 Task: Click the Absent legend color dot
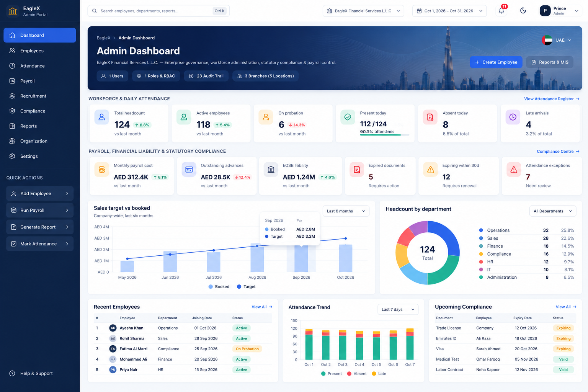click(349, 374)
